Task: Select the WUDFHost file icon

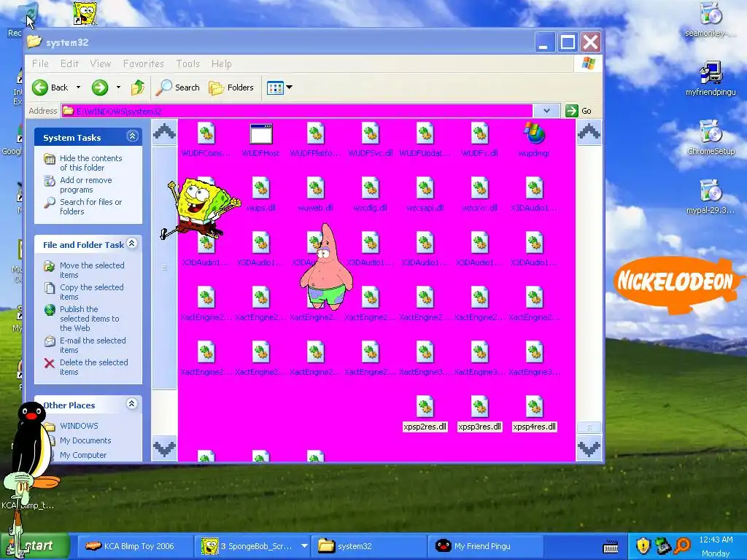Action: (260, 134)
